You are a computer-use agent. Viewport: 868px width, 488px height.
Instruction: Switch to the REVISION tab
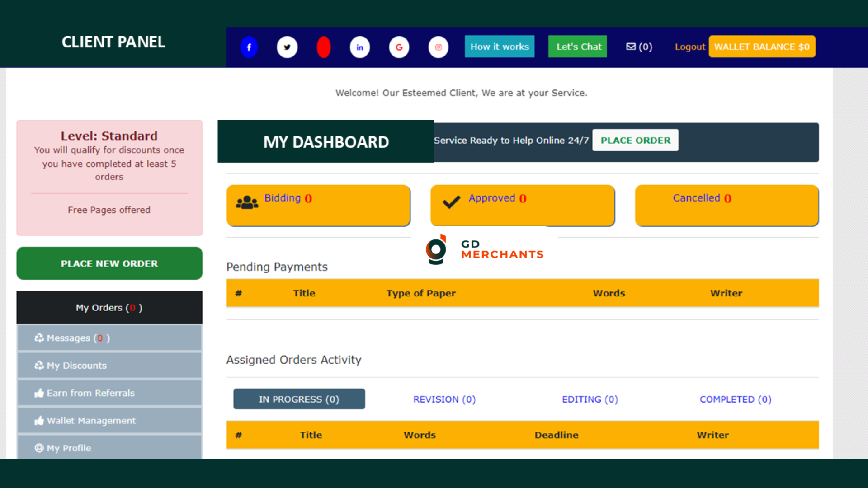point(444,399)
